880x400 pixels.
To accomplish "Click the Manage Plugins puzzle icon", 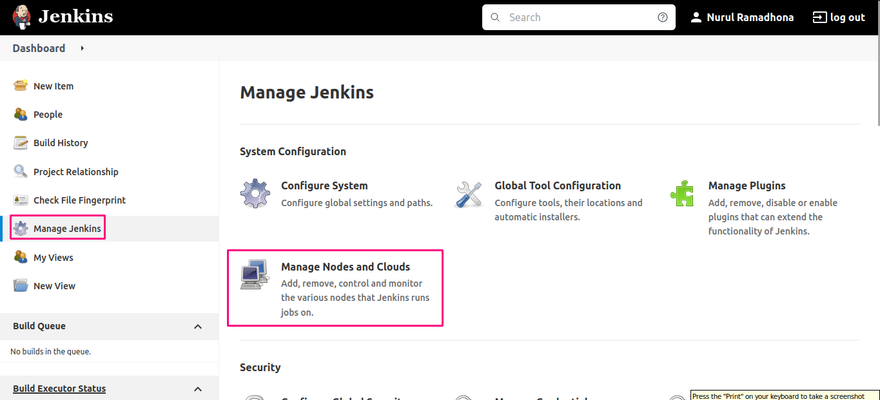I will point(682,194).
